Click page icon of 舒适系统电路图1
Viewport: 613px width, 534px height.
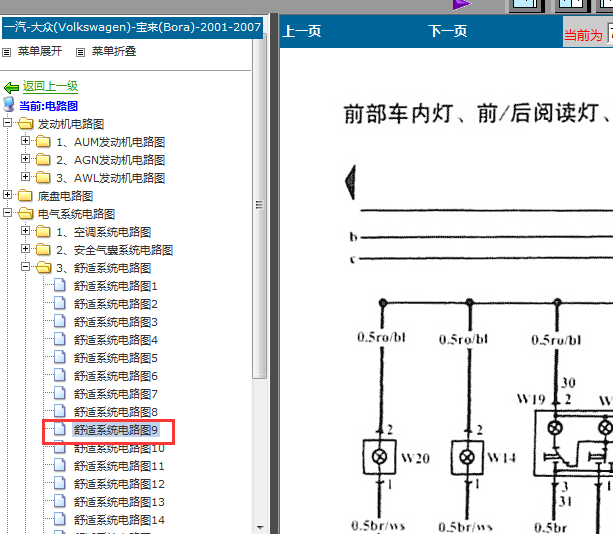coord(59,285)
